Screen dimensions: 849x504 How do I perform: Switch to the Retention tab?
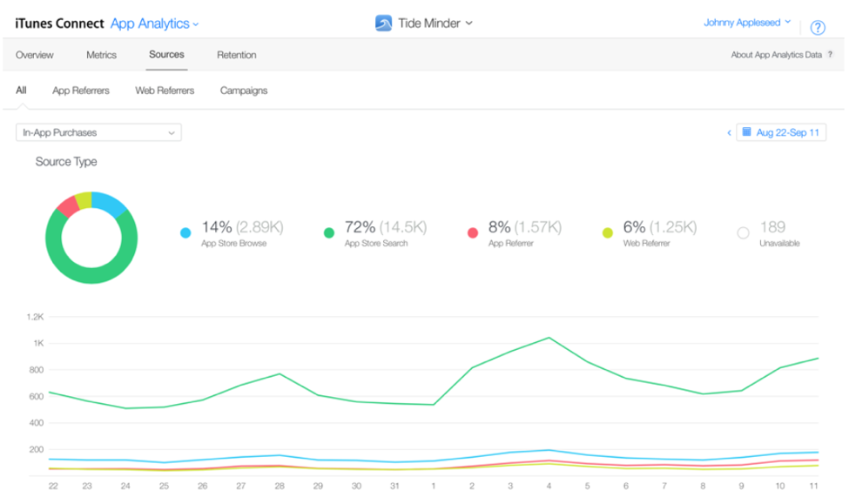coord(237,55)
